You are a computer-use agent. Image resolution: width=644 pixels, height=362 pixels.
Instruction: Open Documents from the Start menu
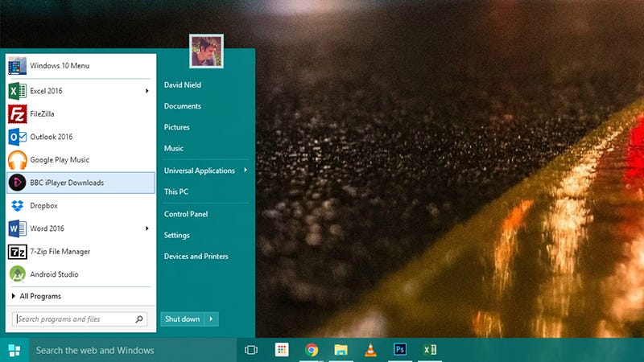pyautogui.click(x=183, y=106)
